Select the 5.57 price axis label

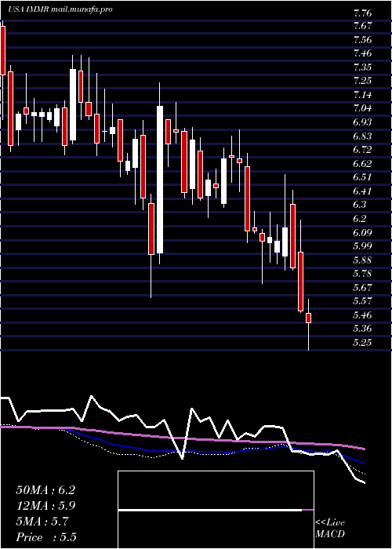[362, 301]
